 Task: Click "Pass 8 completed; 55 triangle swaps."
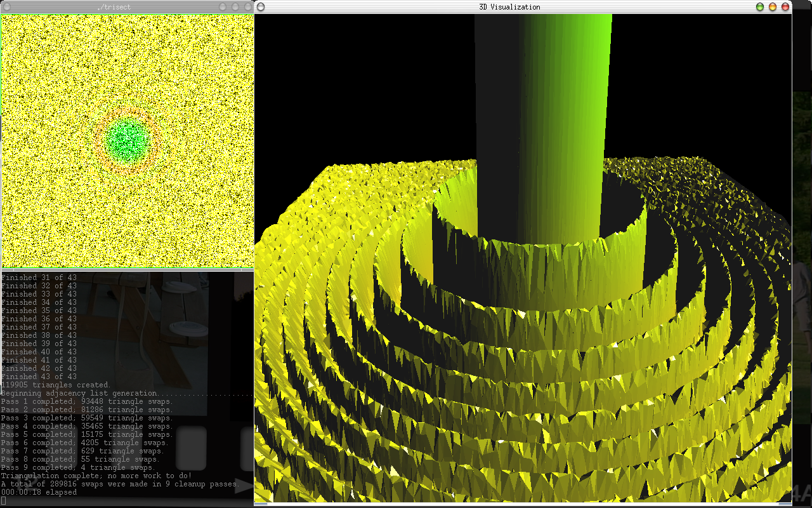click(x=81, y=459)
